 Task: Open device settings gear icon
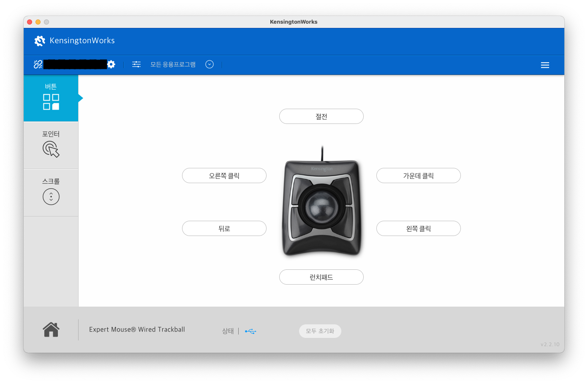pyautogui.click(x=111, y=64)
